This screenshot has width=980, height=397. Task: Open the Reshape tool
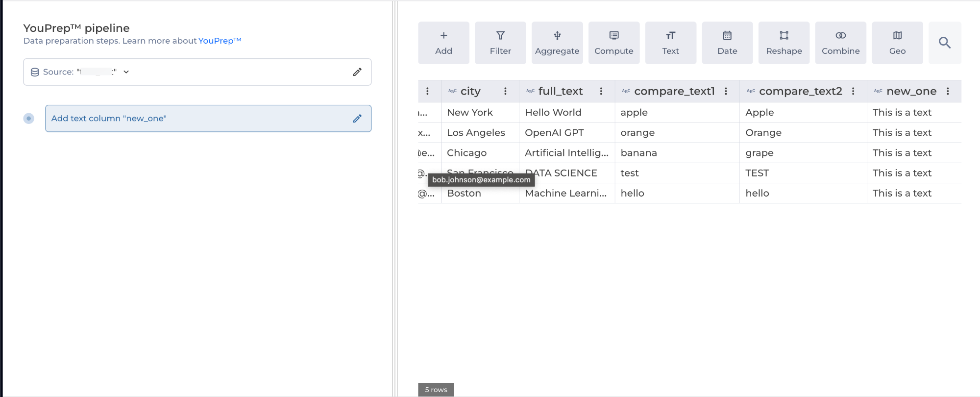(x=784, y=43)
